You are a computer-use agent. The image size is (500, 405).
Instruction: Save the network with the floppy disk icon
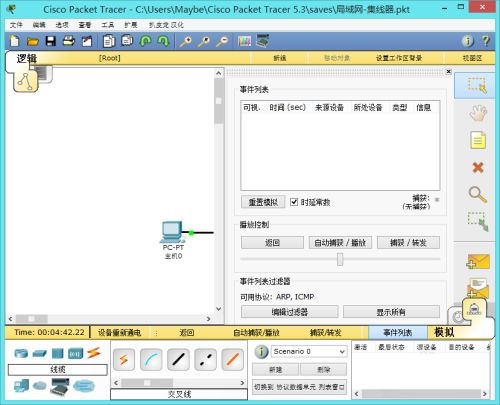[51, 41]
